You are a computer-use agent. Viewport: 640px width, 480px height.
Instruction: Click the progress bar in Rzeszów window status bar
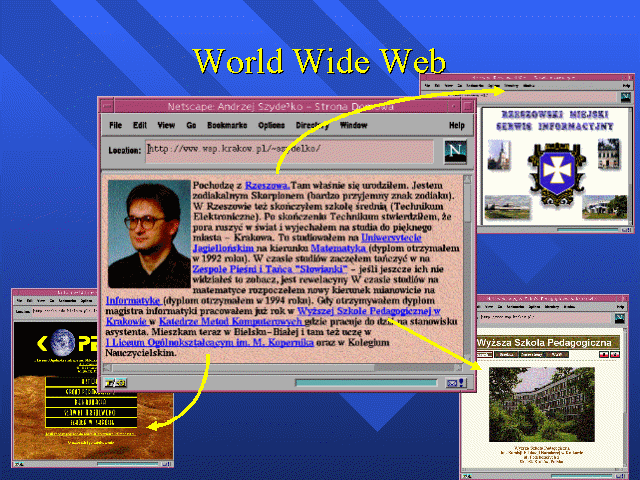pos(589,230)
